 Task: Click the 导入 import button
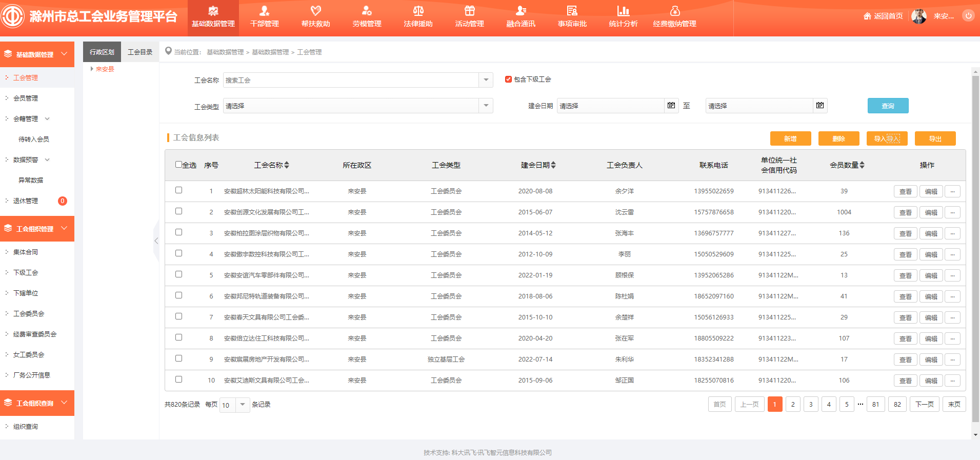[x=887, y=138]
